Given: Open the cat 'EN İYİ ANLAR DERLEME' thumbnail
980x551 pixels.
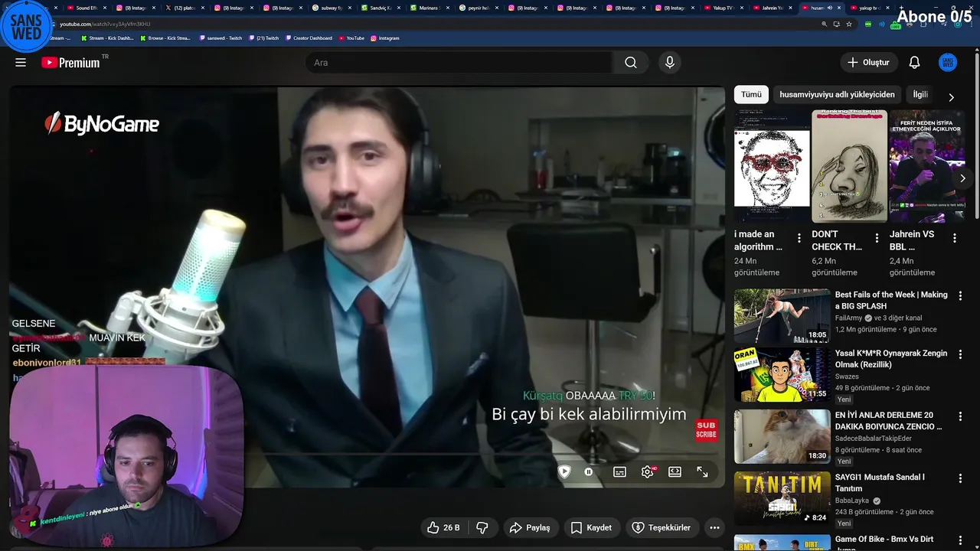Looking at the screenshot, I should [782, 437].
